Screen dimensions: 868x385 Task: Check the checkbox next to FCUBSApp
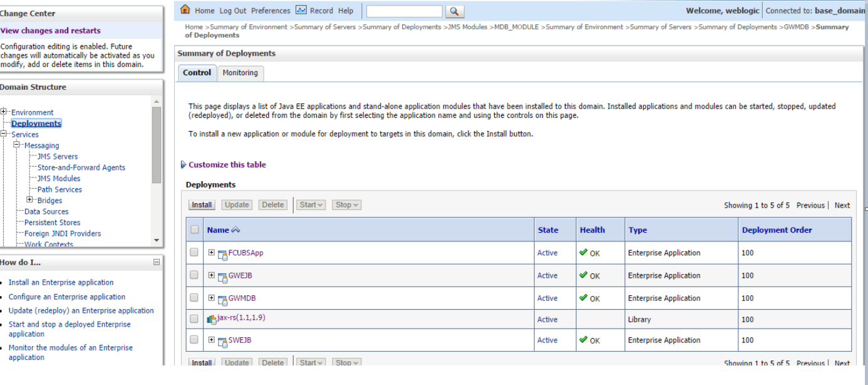click(194, 253)
